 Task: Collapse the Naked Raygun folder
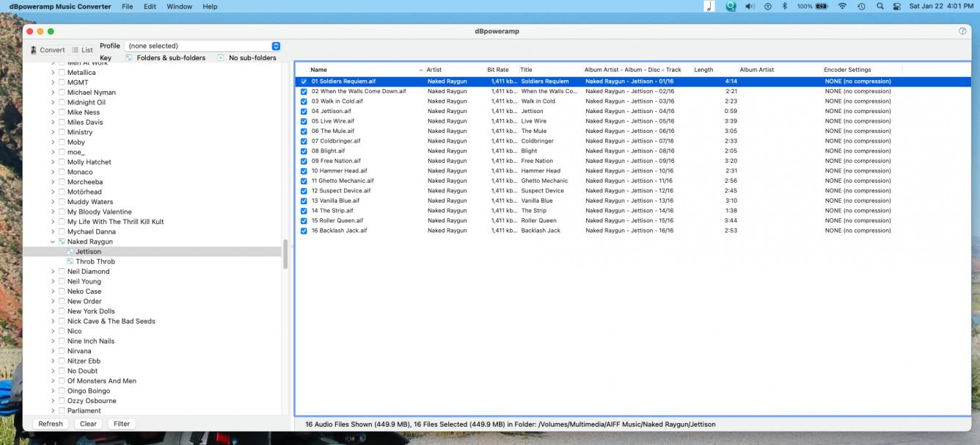(53, 242)
